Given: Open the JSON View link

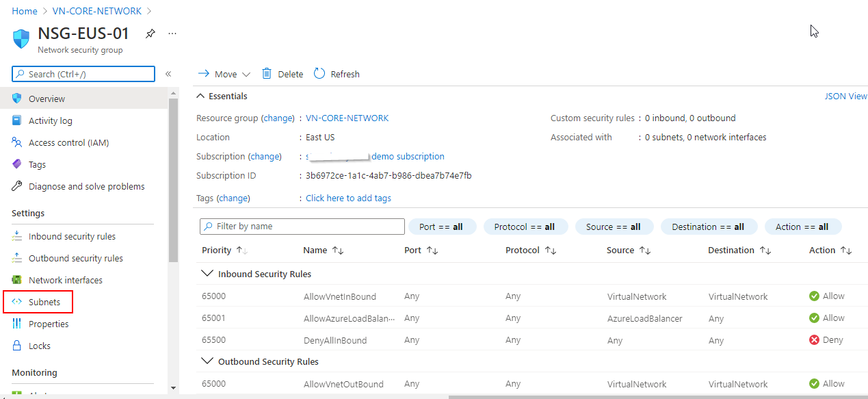Looking at the screenshot, I should click(x=845, y=96).
